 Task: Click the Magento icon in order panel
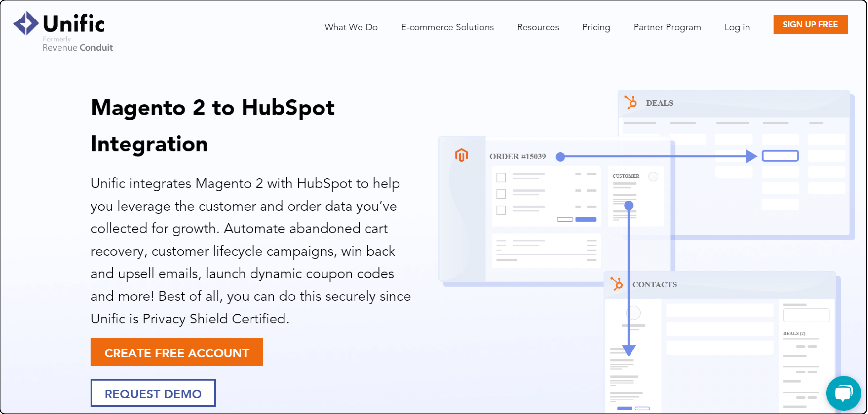(x=461, y=155)
